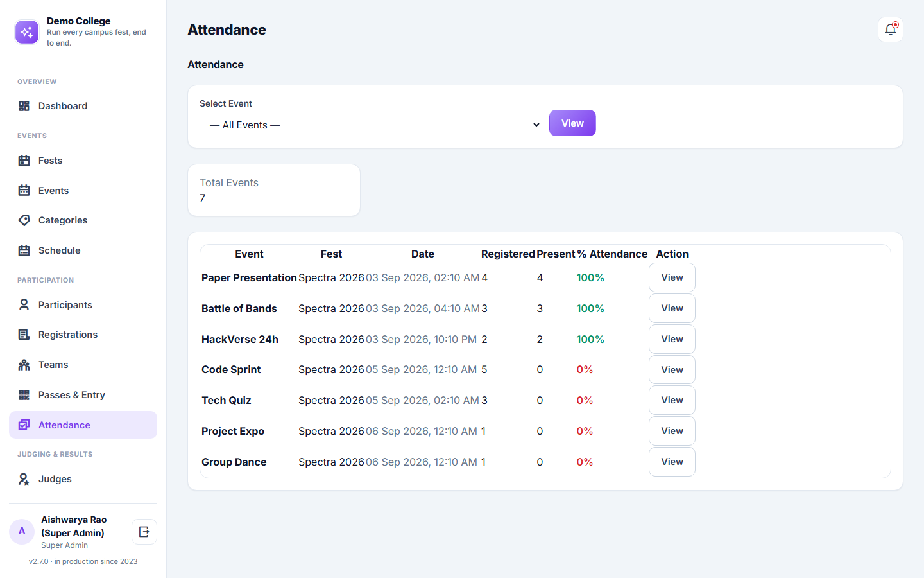Click the Date column header
Screen dimensions: 924x578
tap(423, 254)
